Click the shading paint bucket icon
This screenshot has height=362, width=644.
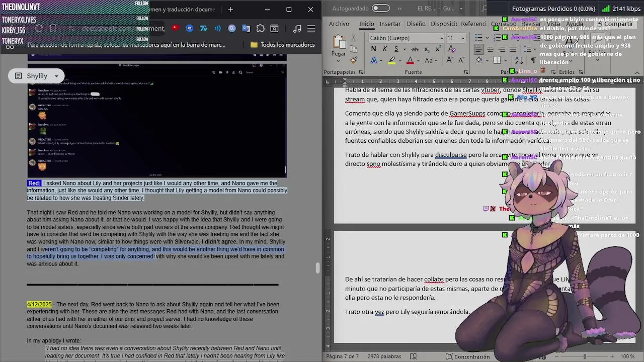(x=479, y=60)
